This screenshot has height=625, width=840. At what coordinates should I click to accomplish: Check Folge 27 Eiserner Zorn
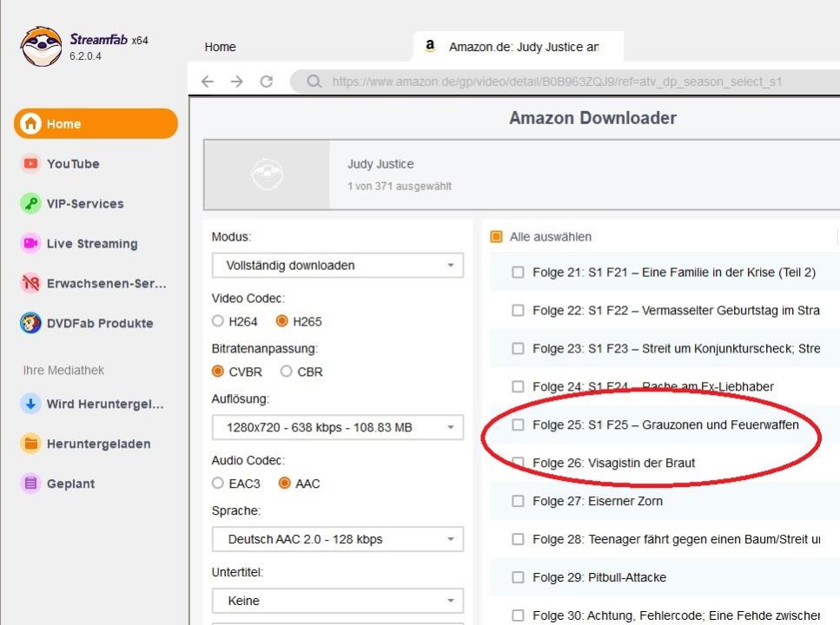[x=518, y=501]
